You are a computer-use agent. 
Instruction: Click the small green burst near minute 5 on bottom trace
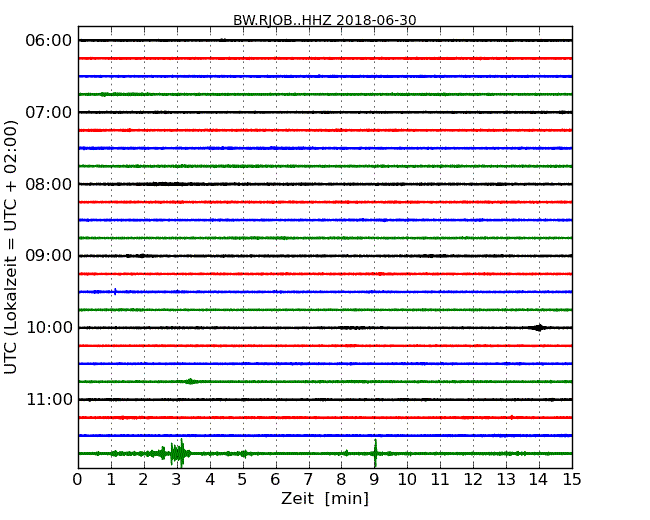click(x=245, y=454)
